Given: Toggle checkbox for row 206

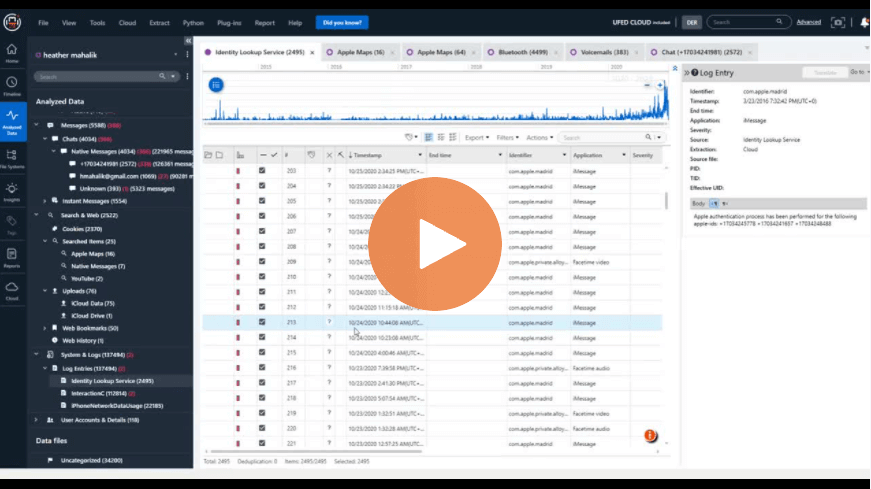Looking at the screenshot, I should (262, 216).
